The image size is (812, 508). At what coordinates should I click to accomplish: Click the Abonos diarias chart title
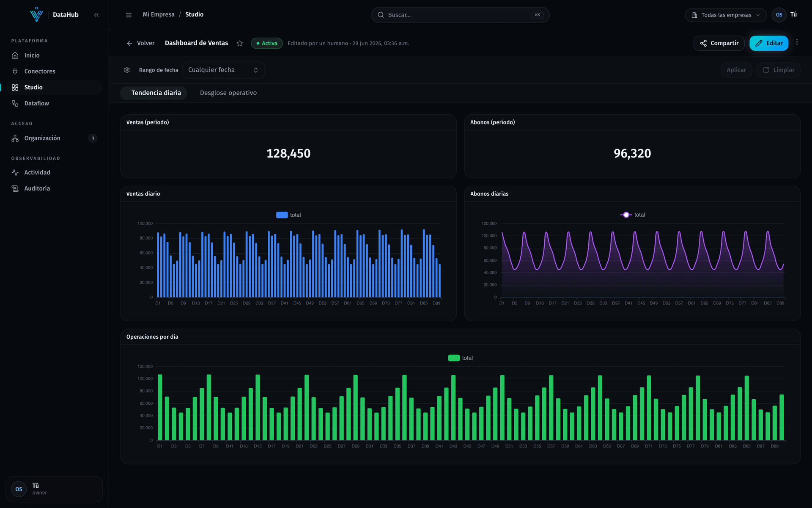tap(489, 194)
